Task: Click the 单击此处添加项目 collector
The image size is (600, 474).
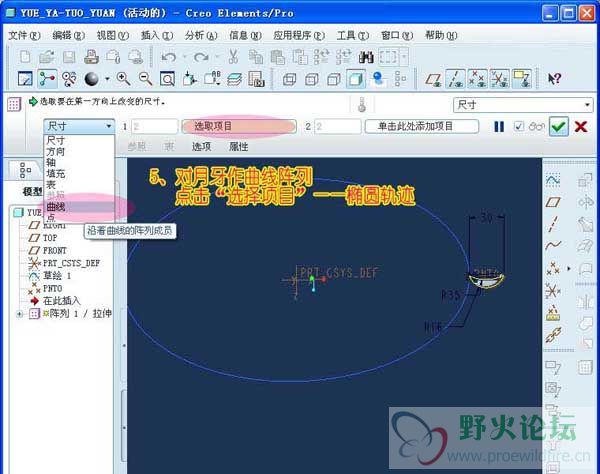Action: pos(422,126)
